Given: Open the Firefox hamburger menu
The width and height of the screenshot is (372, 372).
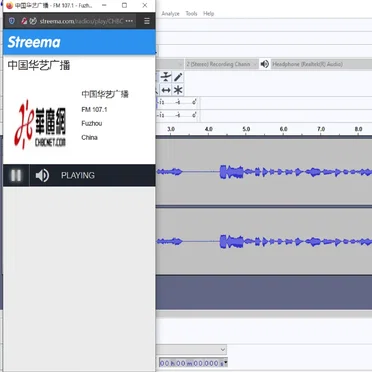Looking at the screenshot, I should point(147,21).
